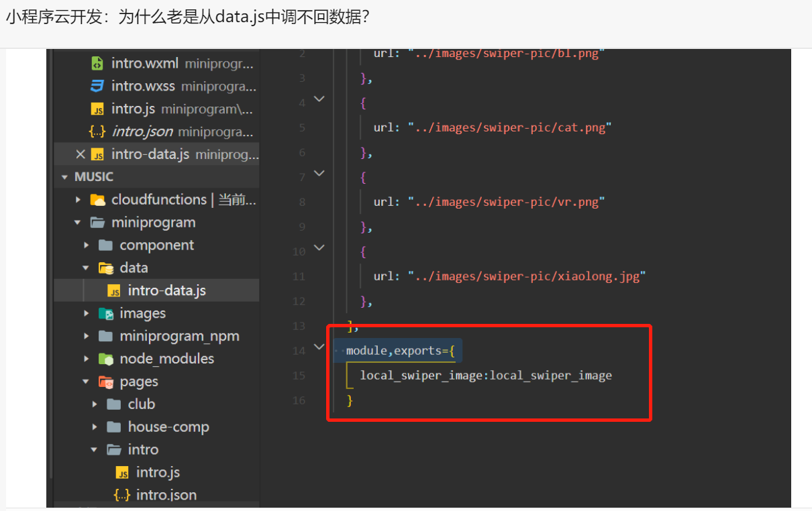Click braces icon of intro.json in intro folder
Screen dimensions: 812x511
tap(122, 495)
